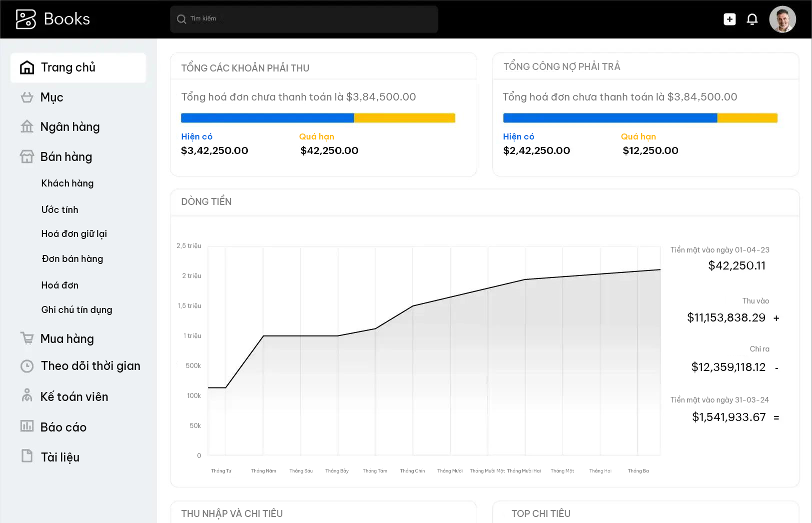
Task: Click the Mua hàng cart icon
Action: click(27, 338)
